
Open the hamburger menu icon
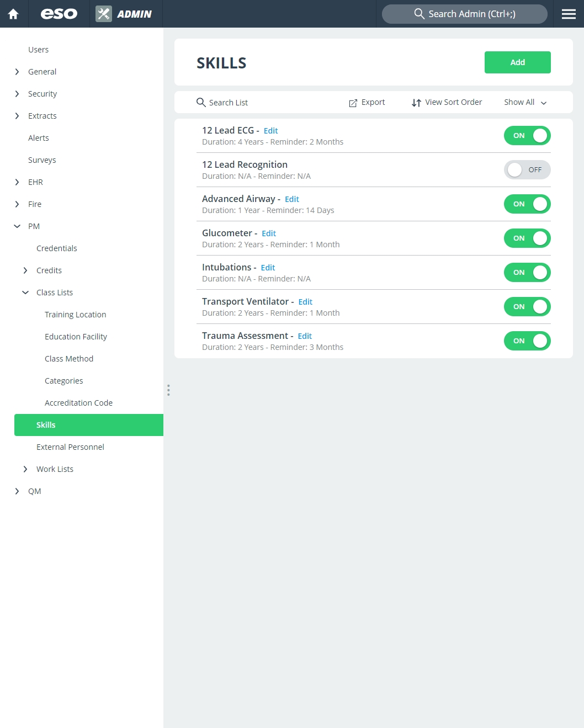[569, 14]
